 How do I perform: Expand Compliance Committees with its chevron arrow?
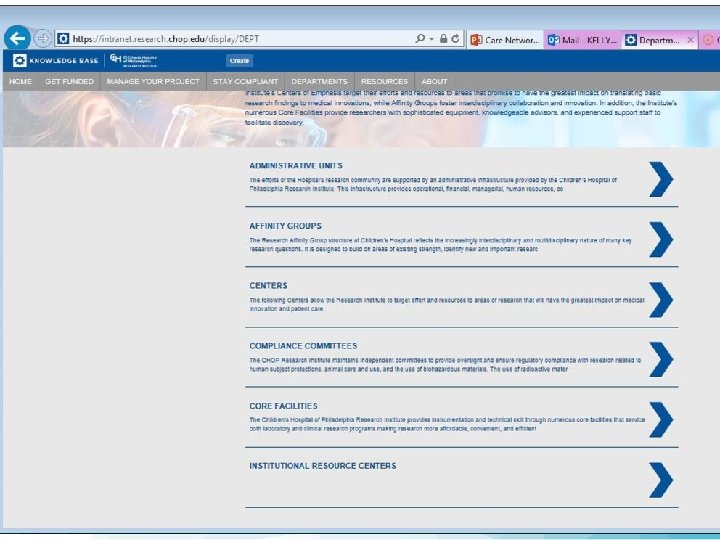661,360
